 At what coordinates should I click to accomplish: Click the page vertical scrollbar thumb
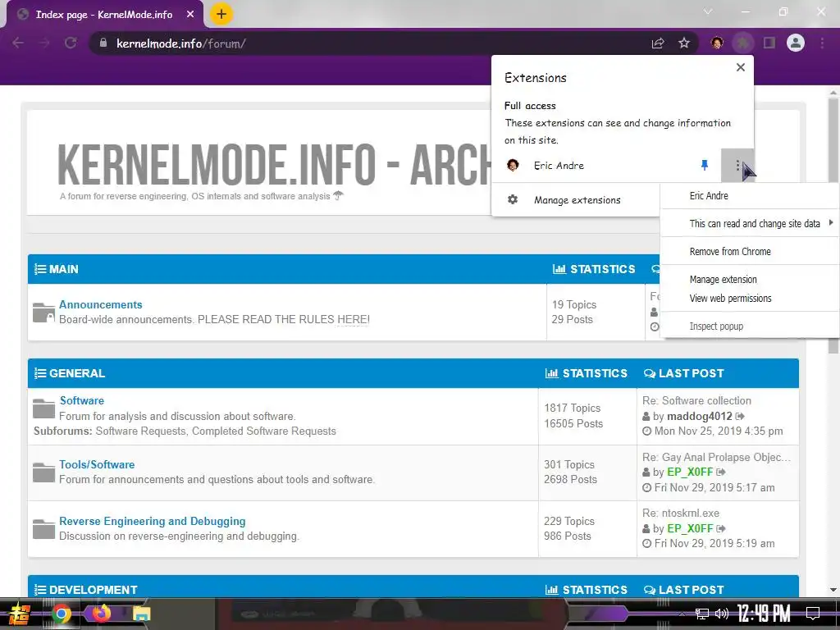(x=833, y=226)
